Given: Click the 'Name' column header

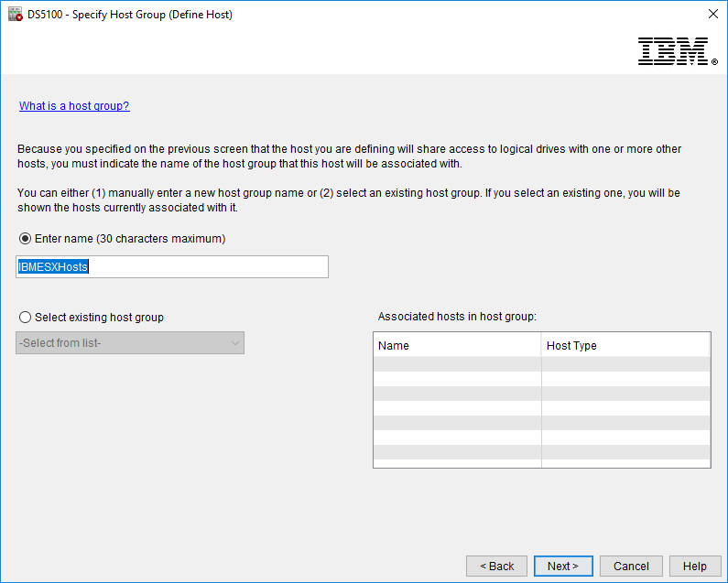Looking at the screenshot, I should [457, 345].
